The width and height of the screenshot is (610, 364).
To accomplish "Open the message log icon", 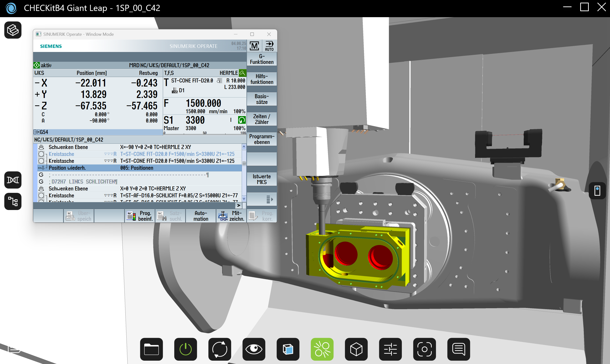I will tap(458, 349).
